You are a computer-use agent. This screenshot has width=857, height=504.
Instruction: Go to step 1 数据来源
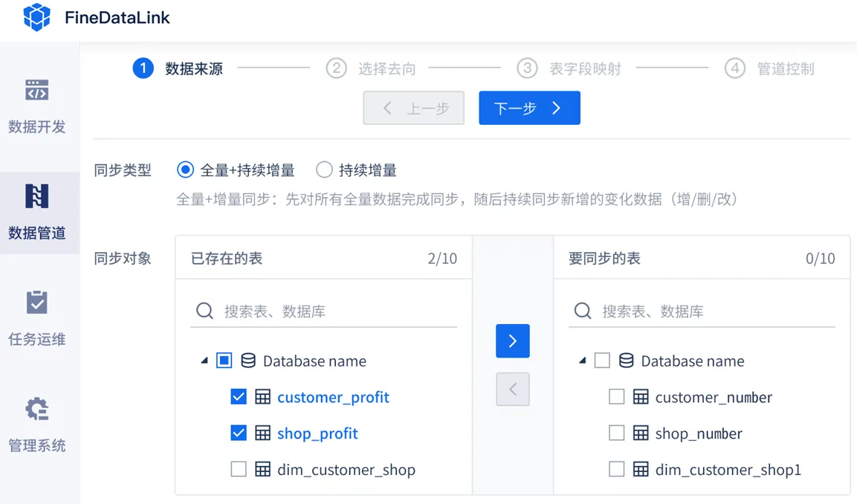178,68
